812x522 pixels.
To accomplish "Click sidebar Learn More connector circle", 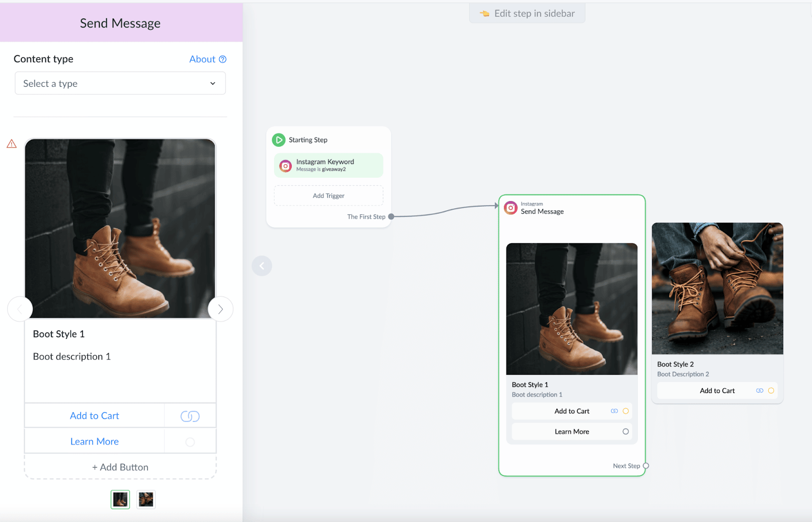I will click(190, 442).
